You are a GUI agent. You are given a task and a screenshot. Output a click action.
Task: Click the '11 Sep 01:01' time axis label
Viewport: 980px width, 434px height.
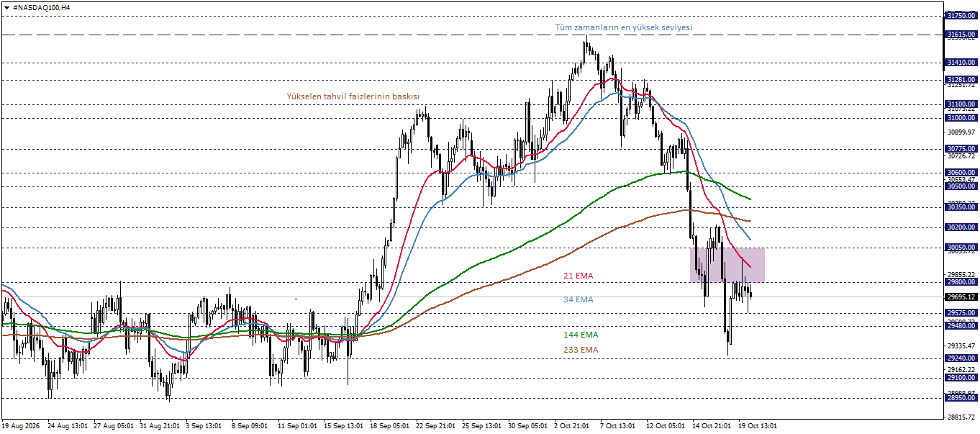pos(296,426)
